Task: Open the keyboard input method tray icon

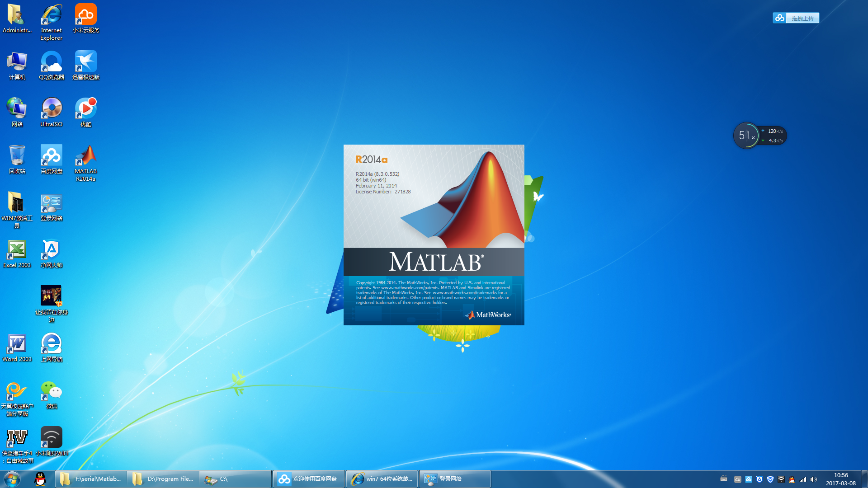Action: (724, 479)
